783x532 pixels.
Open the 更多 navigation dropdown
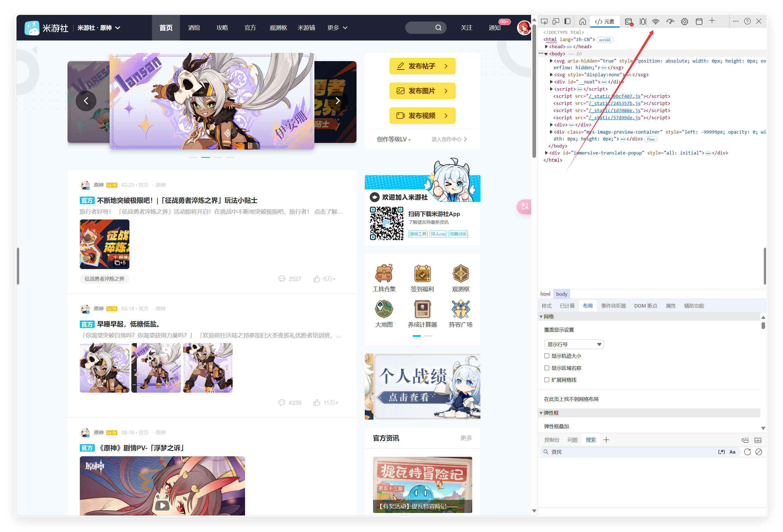(337, 28)
